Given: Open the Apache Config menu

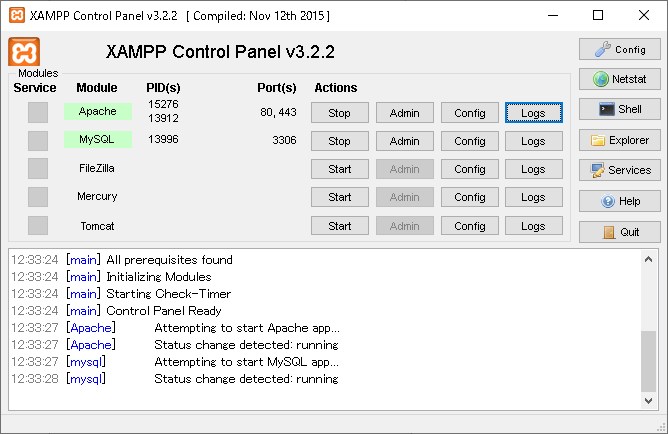Looking at the screenshot, I should [469, 113].
